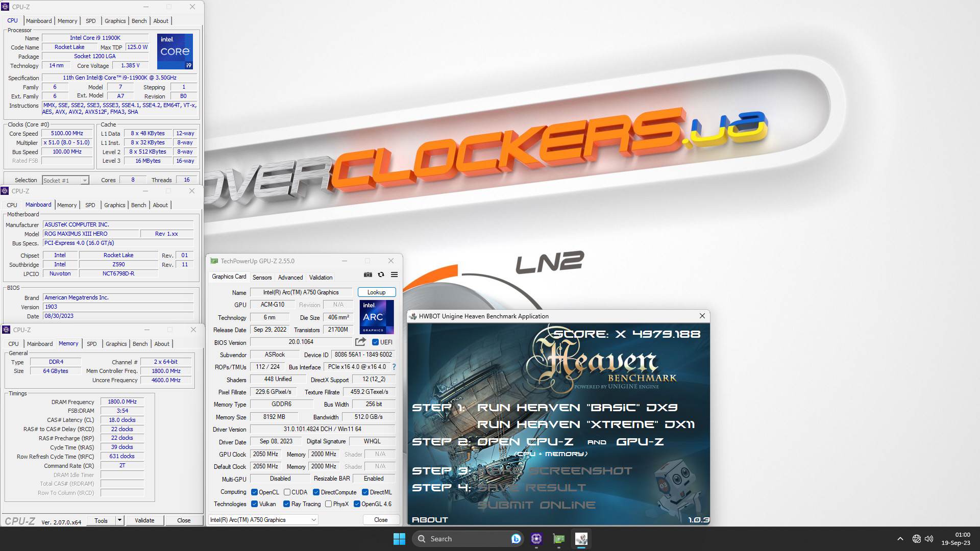The height and width of the screenshot is (551, 980).
Task: Toggle the OpenGL 4.6 checkbox
Action: coord(357,504)
